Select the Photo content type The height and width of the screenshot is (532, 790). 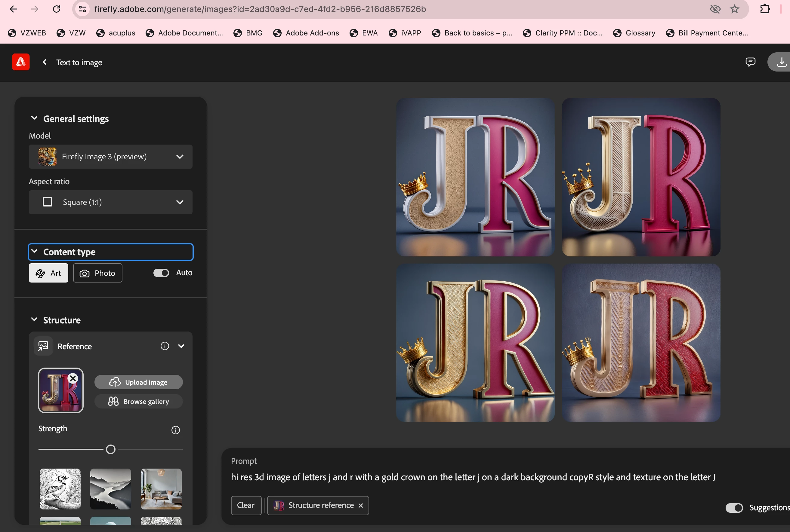point(98,273)
